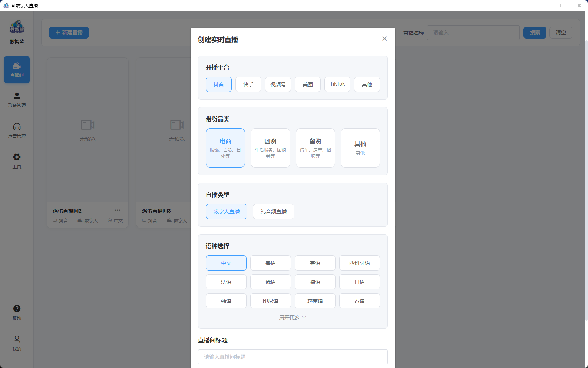Viewport: 588px width, 368px height.
Task: Pick 英语 as the language
Action: (315, 263)
